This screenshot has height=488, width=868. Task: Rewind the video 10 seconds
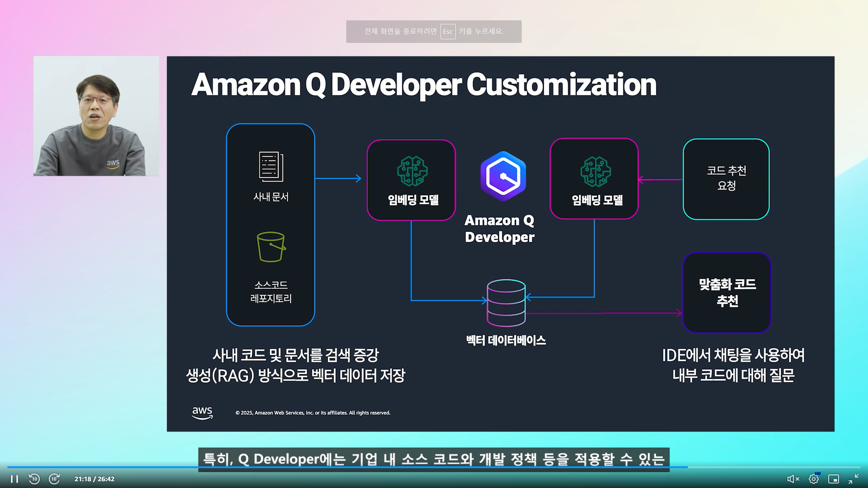click(34, 479)
